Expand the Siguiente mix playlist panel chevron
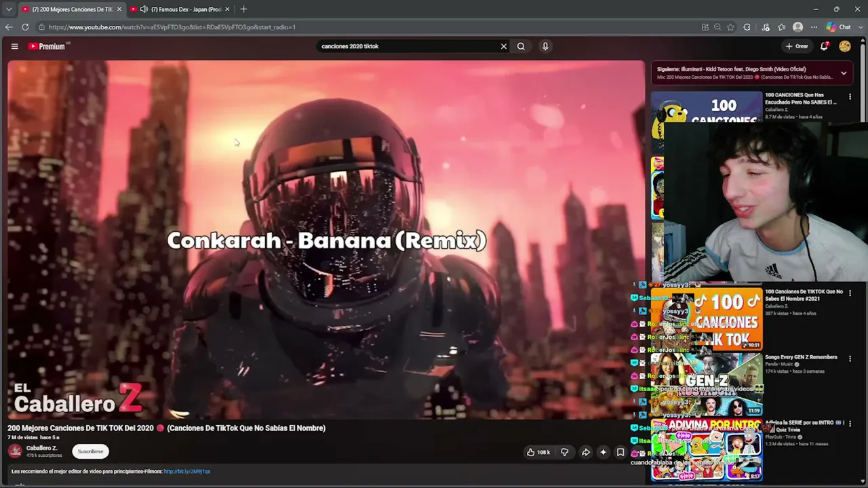Image resolution: width=868 pixels, height=488 pixels. pyautogui.click(x=844, y=73)
